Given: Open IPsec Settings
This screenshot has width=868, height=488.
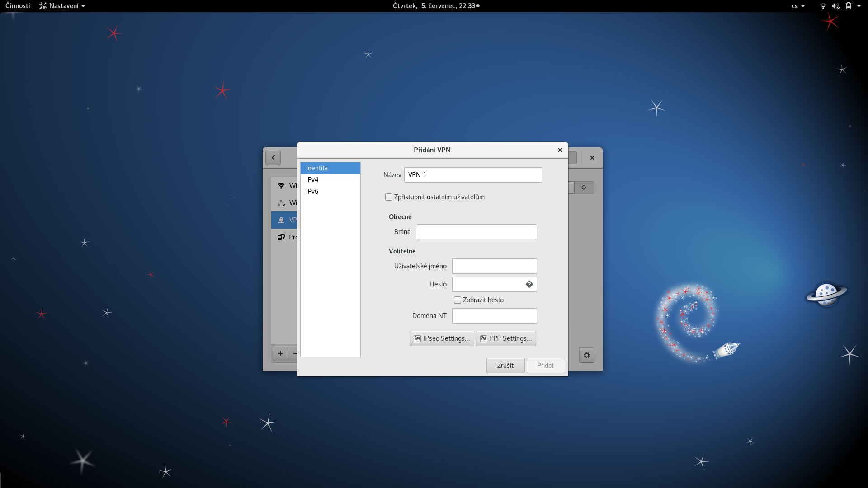Looking at the screenshot, I should click(442, 338).
